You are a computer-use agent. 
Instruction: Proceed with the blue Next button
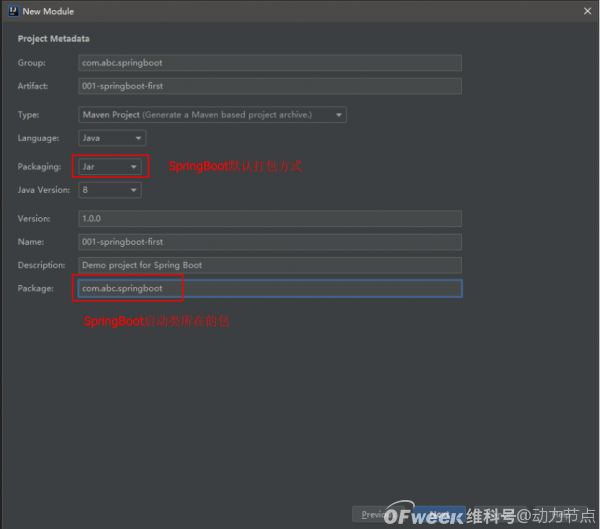[440, 515]
